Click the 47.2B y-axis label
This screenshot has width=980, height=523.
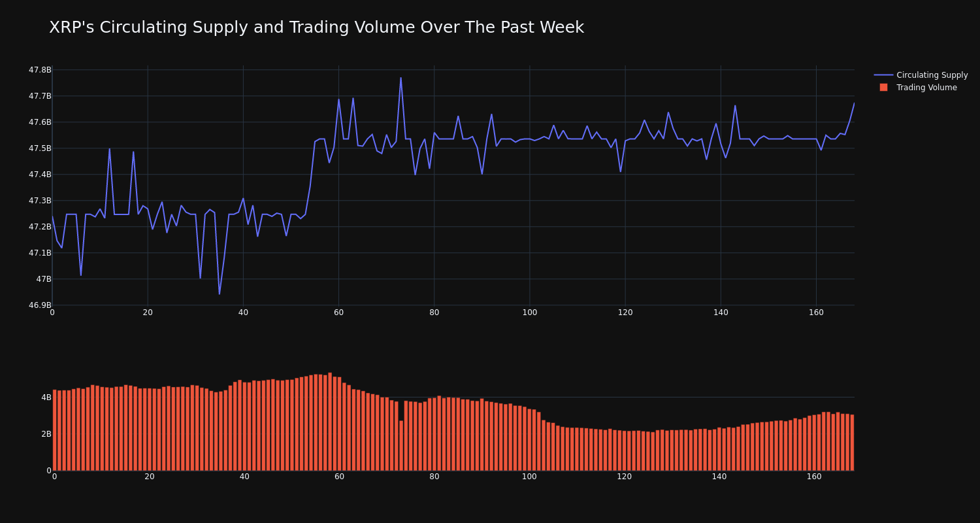coord(40,227)
